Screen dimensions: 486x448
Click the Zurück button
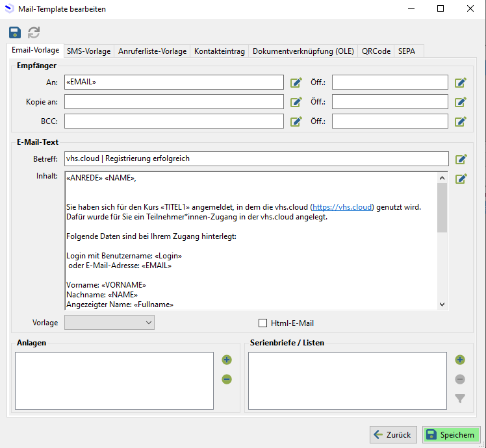[x=393, y=434]
